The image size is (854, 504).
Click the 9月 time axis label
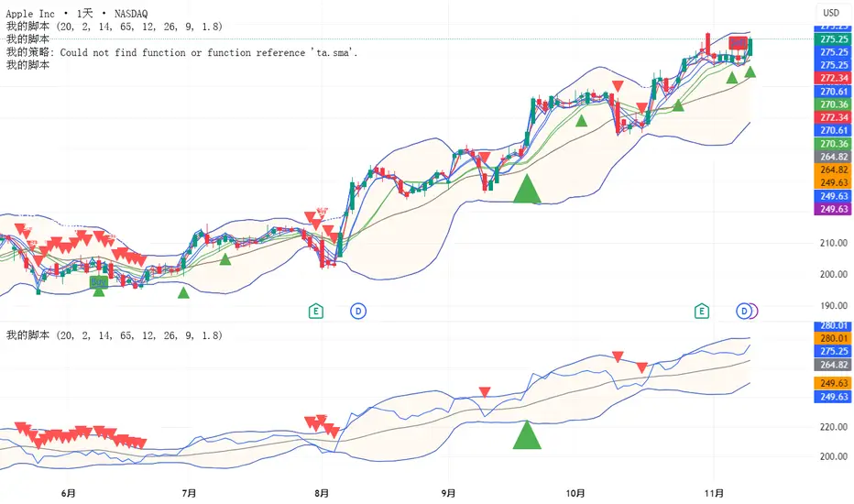pyautogui.click(x=448, y=493)
